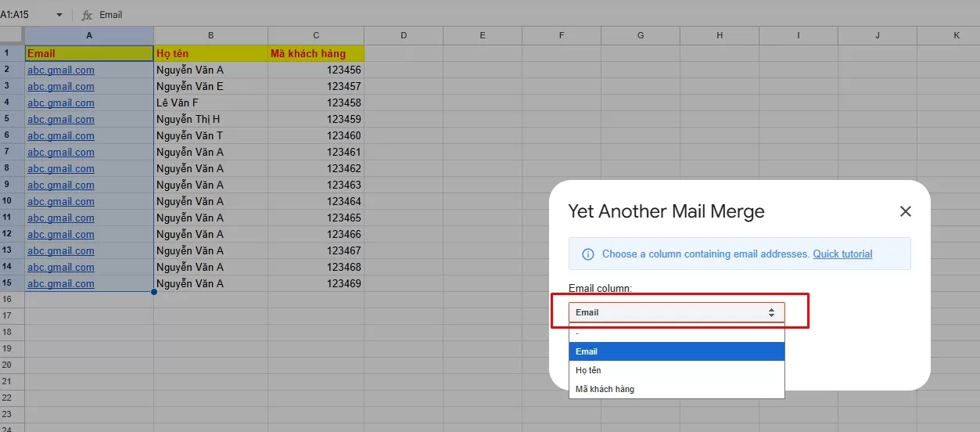
Task: Click the cell Nguyễn Văn T
Action: click(210, 135)
